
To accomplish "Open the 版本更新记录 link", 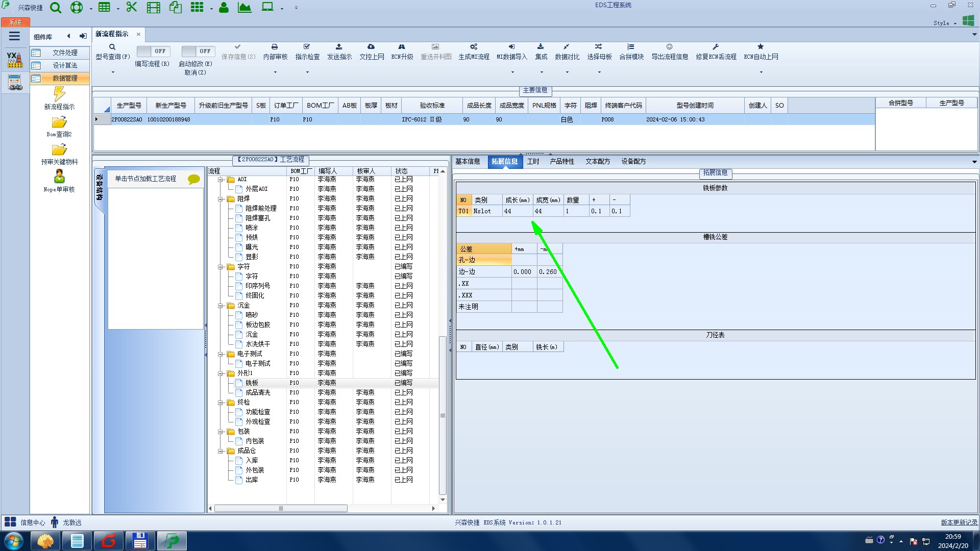I will pyautogui.click(x=959, y=522).
